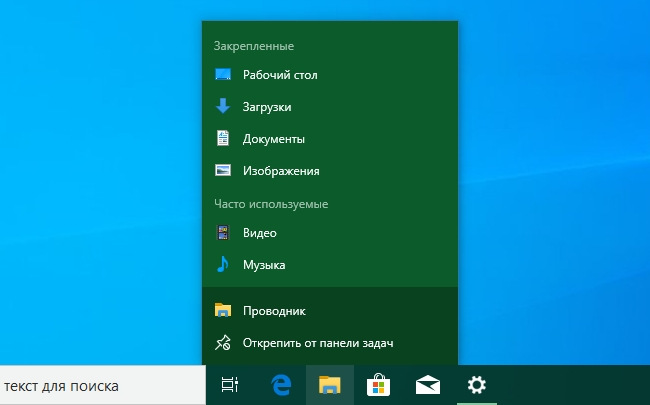Open the Mail app from the taskbar

click(428, 385)
